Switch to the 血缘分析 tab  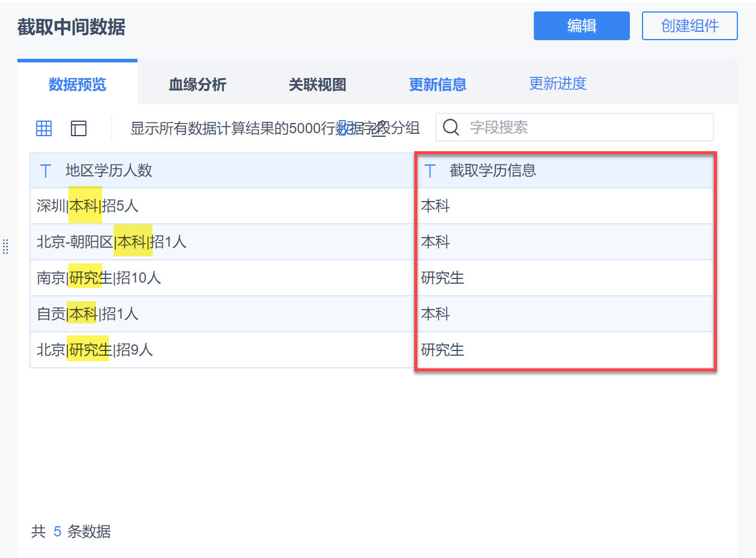pos(198,85)
